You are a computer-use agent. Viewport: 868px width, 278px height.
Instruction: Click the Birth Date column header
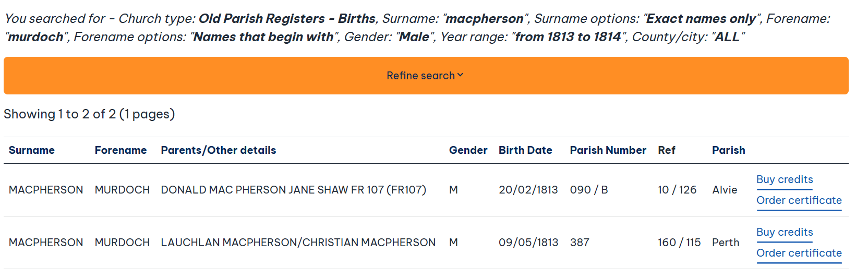pyautogui.click(x=525, y=150)
